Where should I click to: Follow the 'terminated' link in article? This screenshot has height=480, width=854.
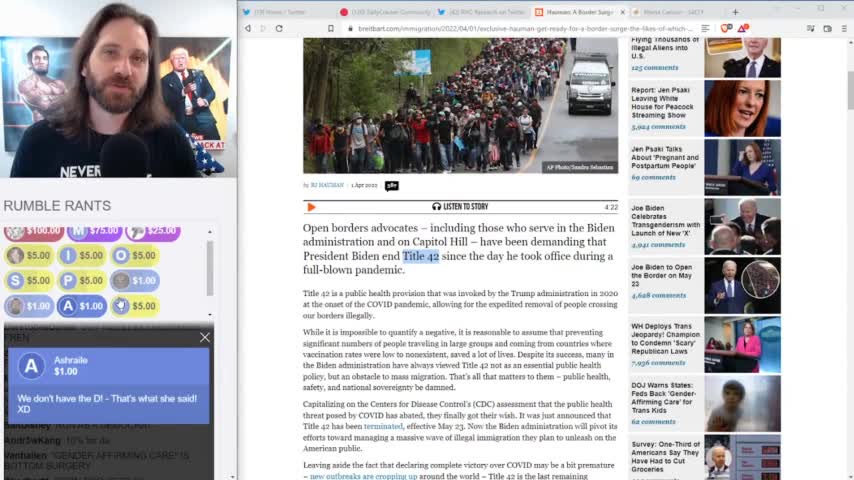(x=383, y=427)
